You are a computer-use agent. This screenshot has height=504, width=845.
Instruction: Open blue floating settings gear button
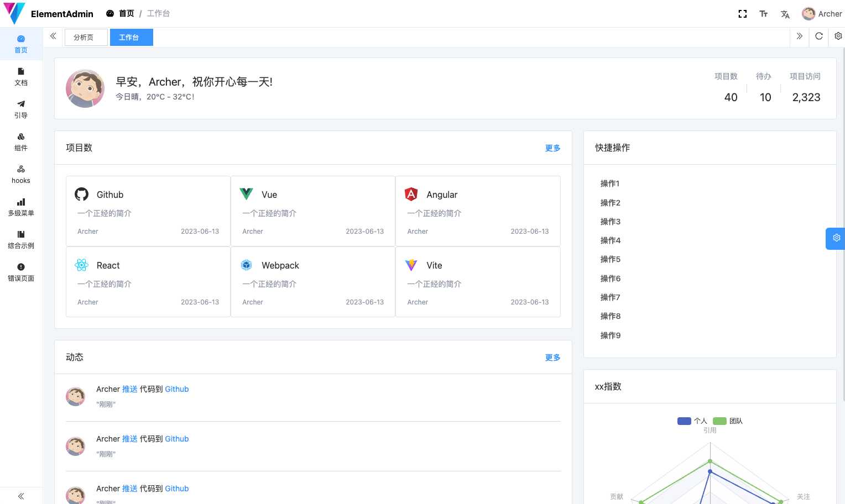[836, 238]
